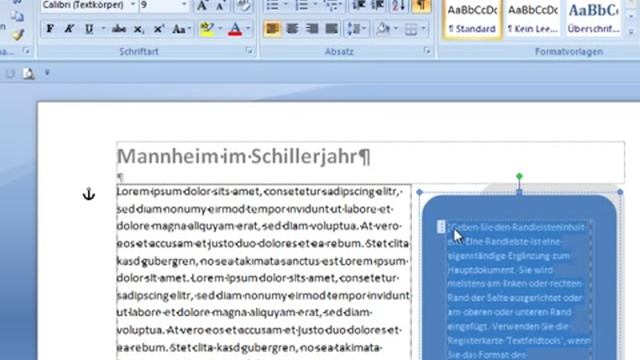
Task: Open the Sort dialog via the sort icon
Action: point(398,5)
